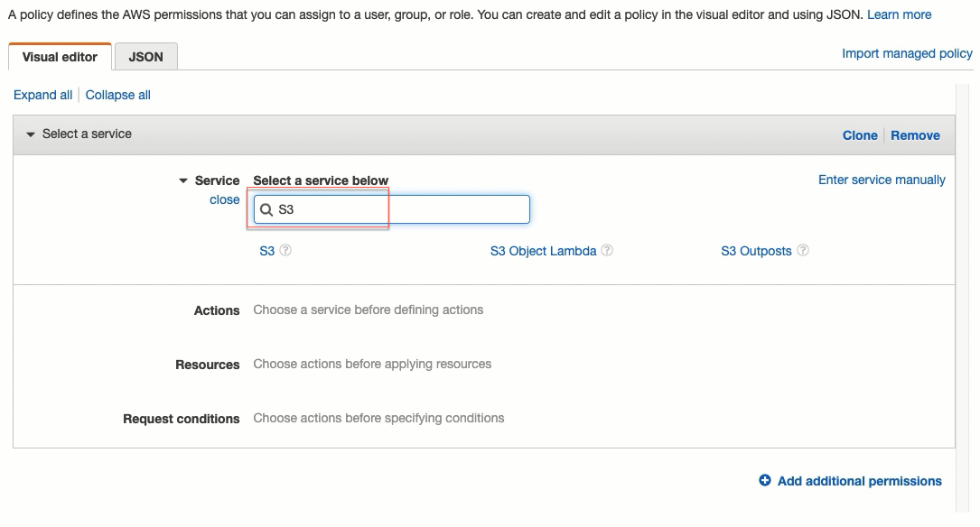Click the Resources label
This screenshot has width=980, height=527.
(208, 365)
